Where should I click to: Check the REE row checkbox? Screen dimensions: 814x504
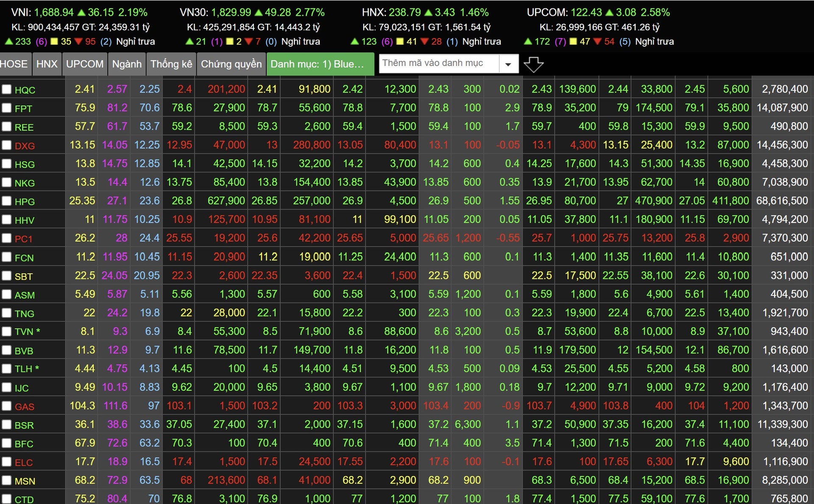tap(6, 127)
